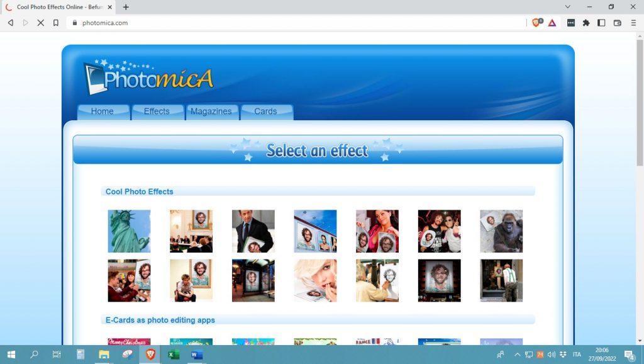Open Excel from the taskbar
Viewport: 644px width, 364px height.
[x=172, y=355]
